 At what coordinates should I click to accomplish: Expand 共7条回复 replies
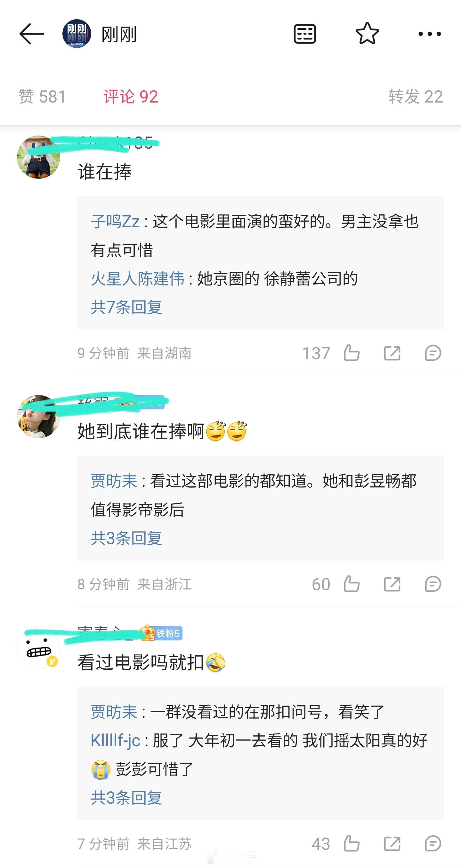pyautogui.click(x=126, y=307)
